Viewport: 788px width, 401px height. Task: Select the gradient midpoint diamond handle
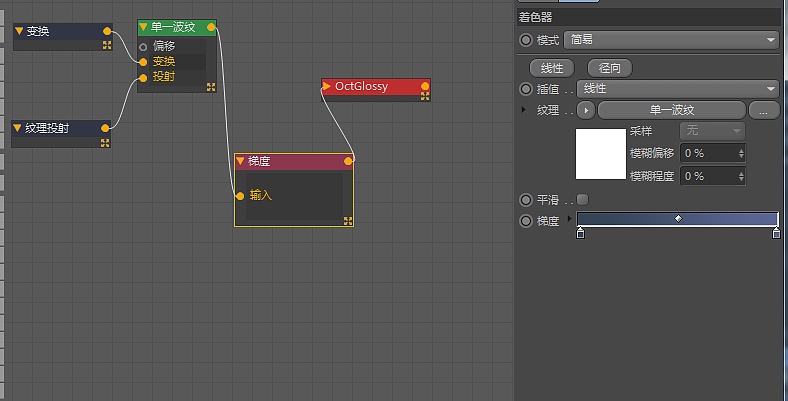(678, 219)
